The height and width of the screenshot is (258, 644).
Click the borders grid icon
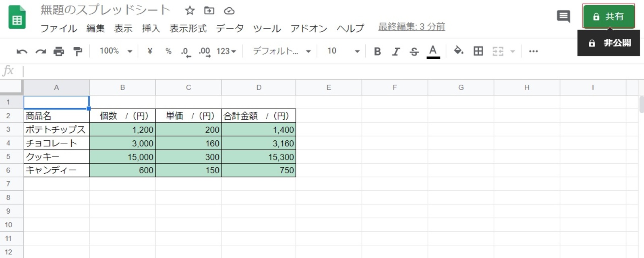[478, 51]
